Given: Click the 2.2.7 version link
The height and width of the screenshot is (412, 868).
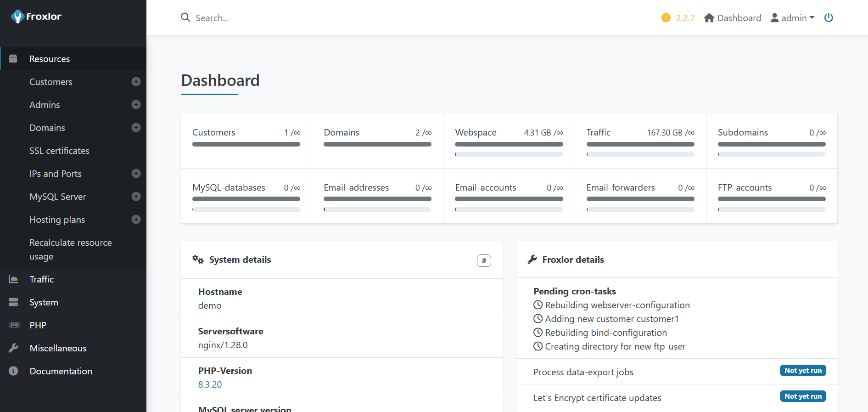Looking at the screenshot, I should [685, 18].
